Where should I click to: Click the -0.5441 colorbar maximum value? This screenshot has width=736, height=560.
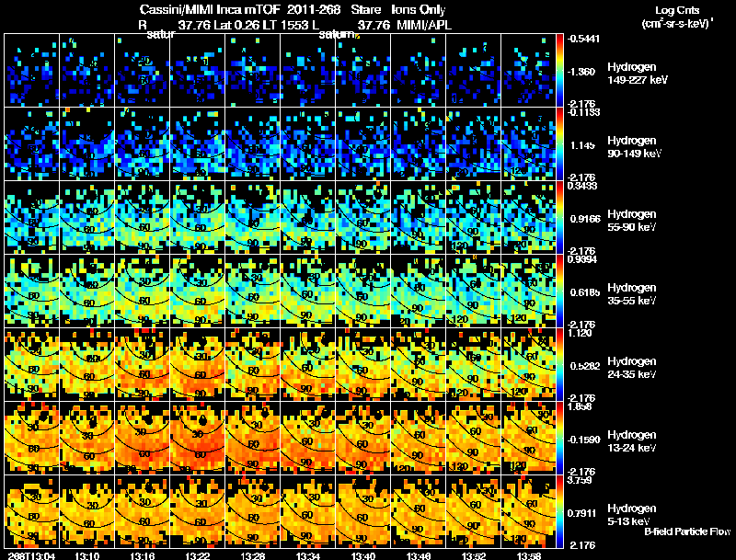[583, 39]
